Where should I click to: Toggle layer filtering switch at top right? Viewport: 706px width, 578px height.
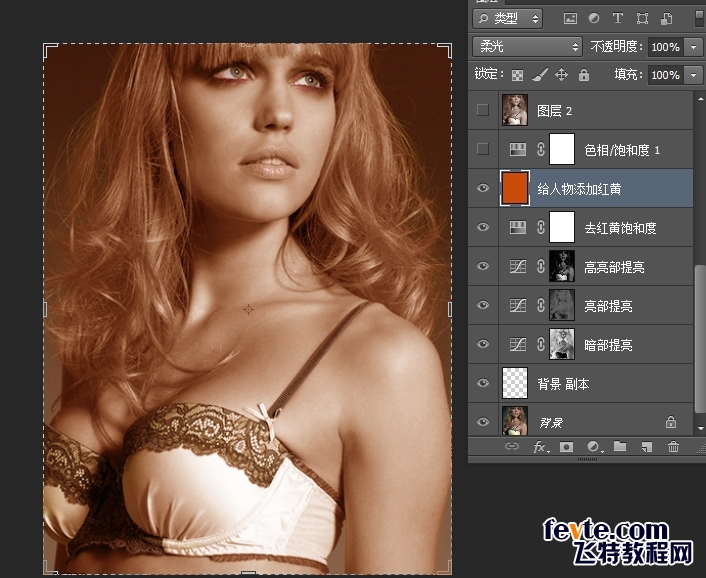pos(700,18)
